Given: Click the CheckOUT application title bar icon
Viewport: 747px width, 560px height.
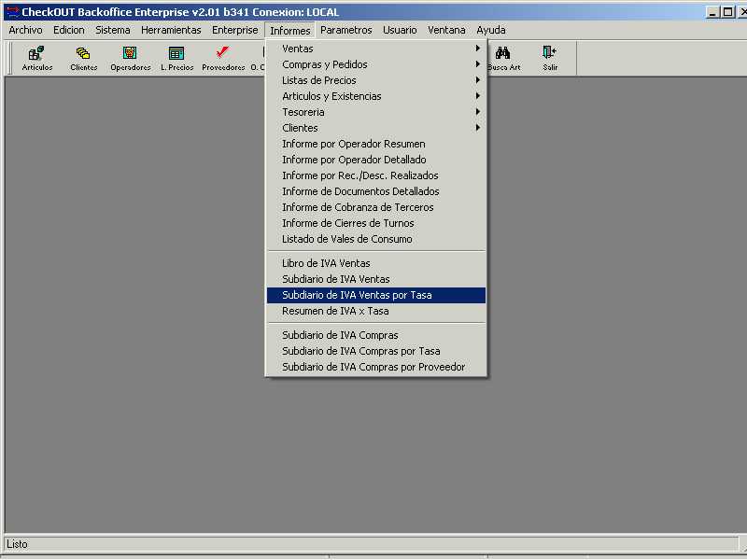Looking at the screenshot, I should click(12, 12).
